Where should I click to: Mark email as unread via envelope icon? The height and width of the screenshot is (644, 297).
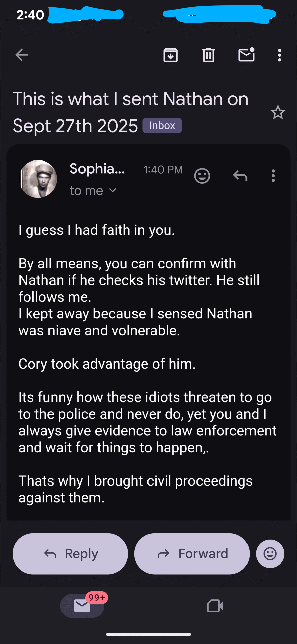coord(246,55)
